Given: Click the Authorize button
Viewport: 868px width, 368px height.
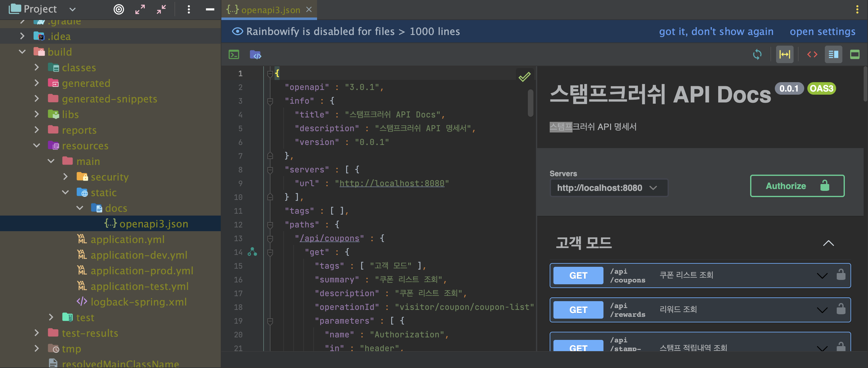Looking at the screenshot, I should tap(797, 186).
